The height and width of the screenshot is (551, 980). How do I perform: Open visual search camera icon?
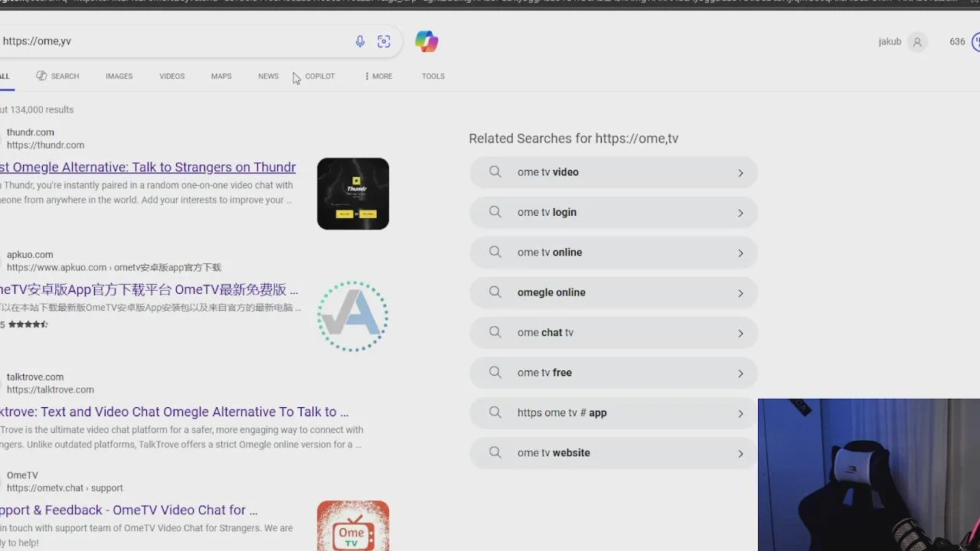point(384,41)
